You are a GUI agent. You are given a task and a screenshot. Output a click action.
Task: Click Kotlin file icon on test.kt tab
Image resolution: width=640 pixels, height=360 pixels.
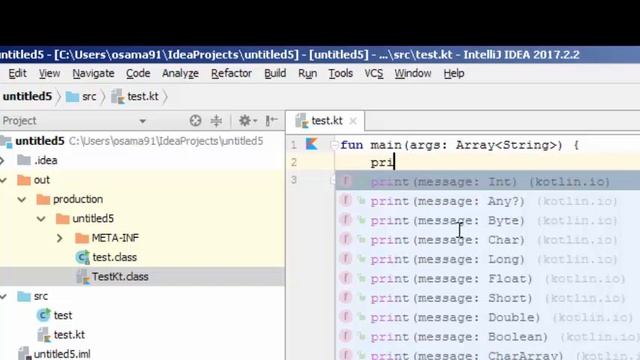coord(302,121)
